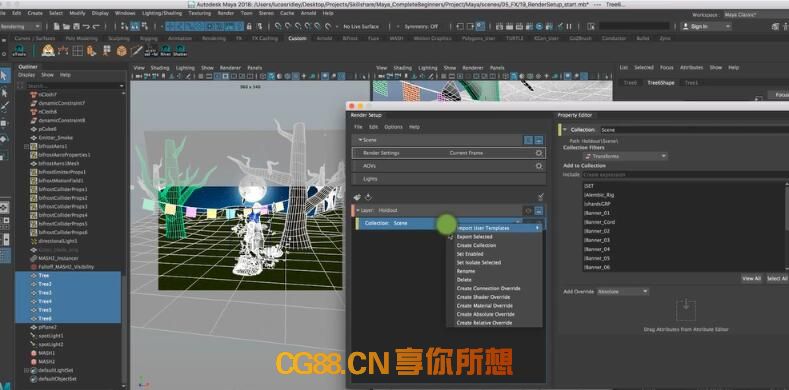Click the Render Settings gear icon
Viewport: 789px width, 390px height.
pos(539,153)
